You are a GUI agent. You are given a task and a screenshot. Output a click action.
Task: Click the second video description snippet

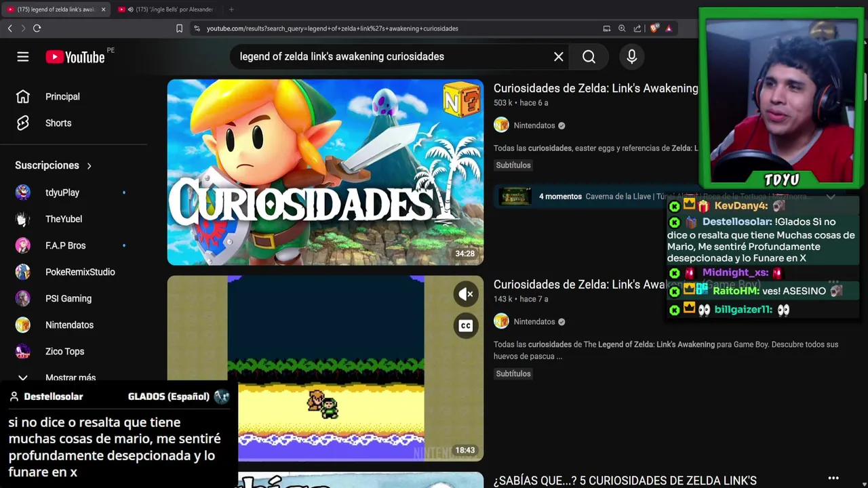[666, 350]
